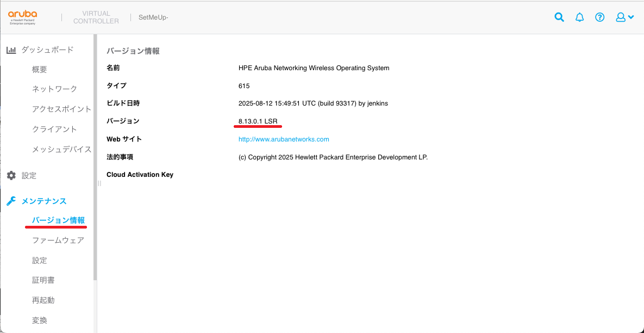Select アクセスポイント in the sidebar
The width and height of the screenshot is (644, 333).
click(x=62, y=109)
